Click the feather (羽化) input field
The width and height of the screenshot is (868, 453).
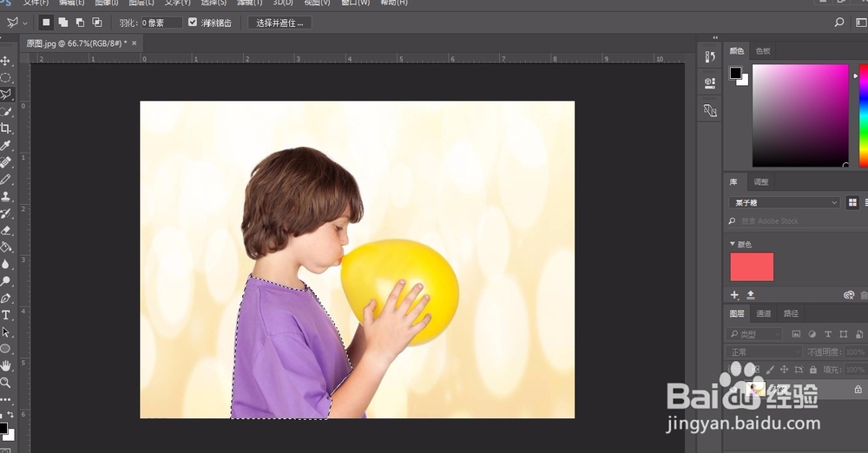pyautogui.click(x=161, y=23)
